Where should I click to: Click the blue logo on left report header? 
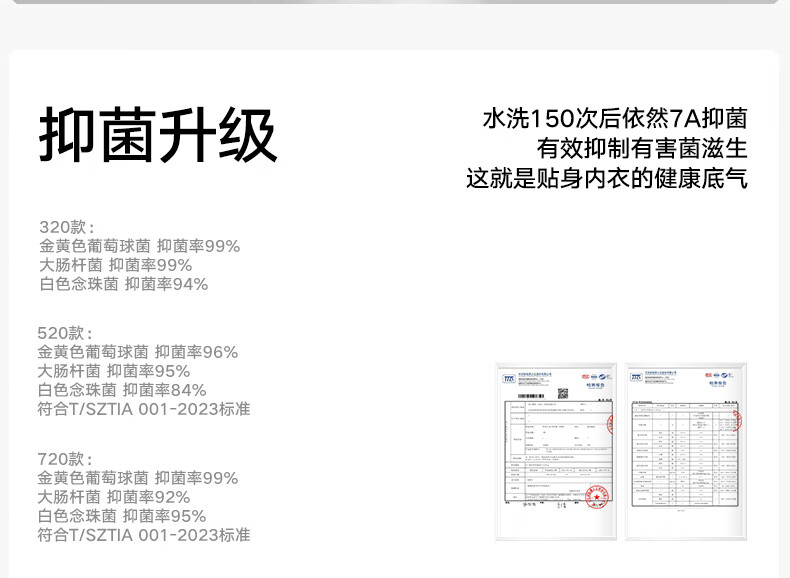(x=509, y=378)
